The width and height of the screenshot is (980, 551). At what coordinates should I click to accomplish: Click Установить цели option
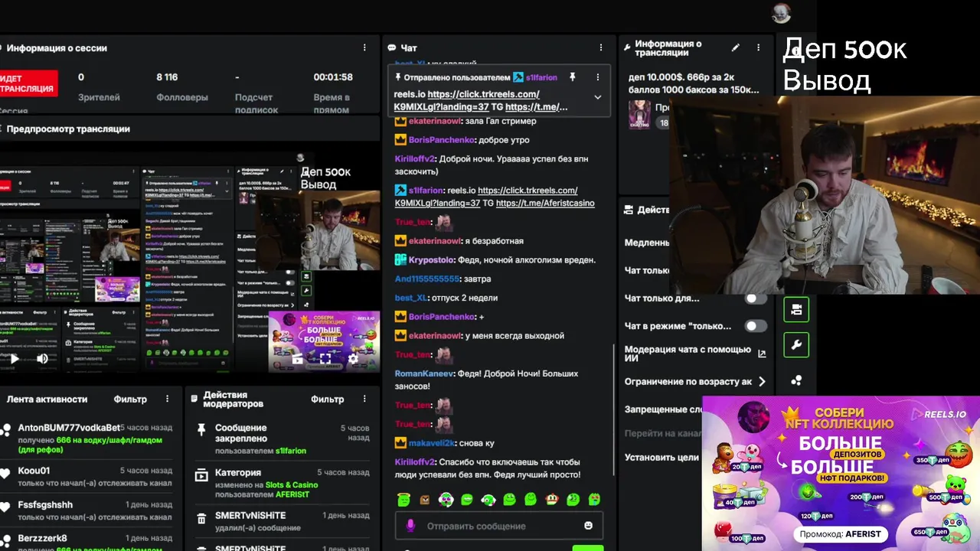point(661,458)
